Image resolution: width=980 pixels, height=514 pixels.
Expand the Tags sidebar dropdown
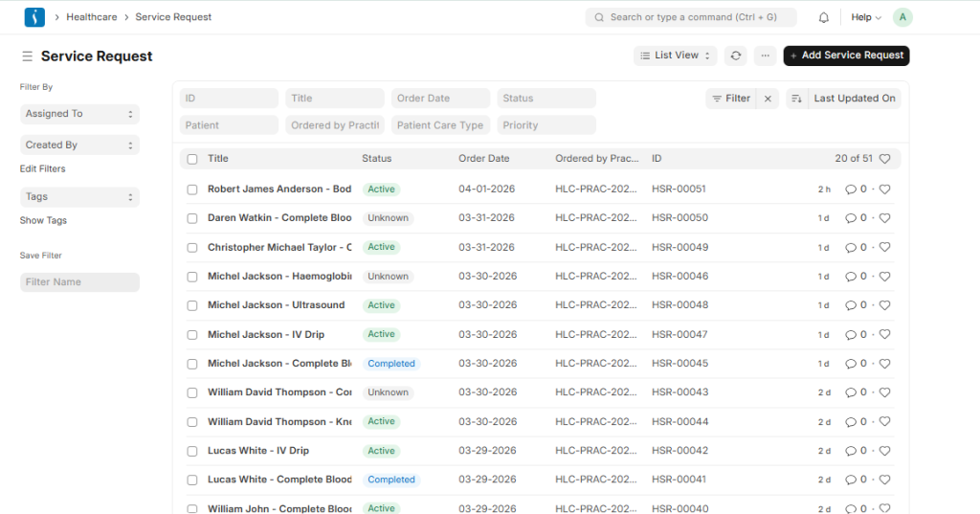79,197
